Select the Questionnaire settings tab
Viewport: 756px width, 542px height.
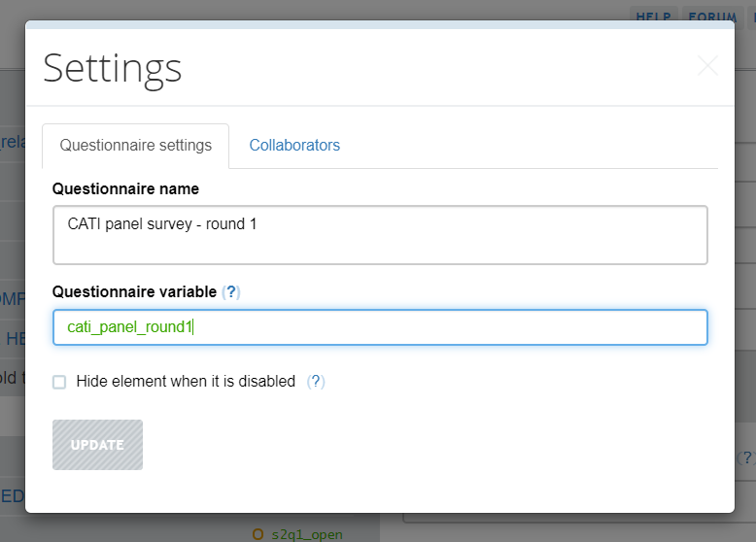click(135, 146)
